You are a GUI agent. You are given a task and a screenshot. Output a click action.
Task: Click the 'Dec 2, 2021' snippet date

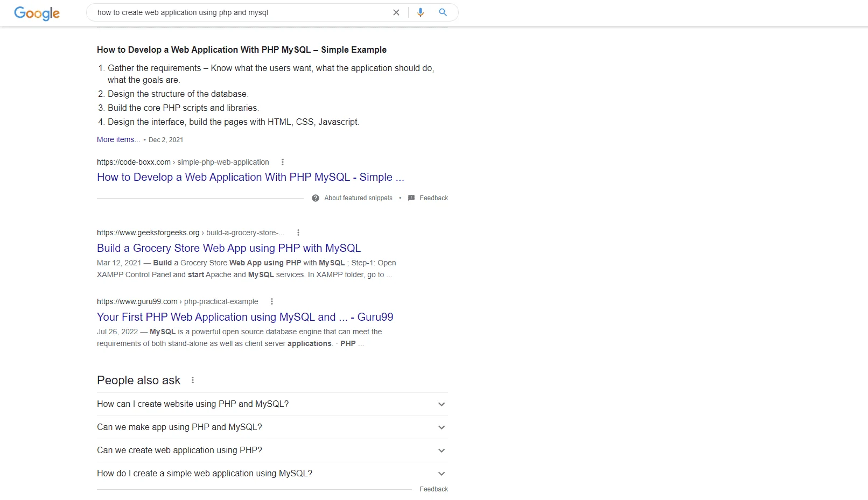point(166,140)
